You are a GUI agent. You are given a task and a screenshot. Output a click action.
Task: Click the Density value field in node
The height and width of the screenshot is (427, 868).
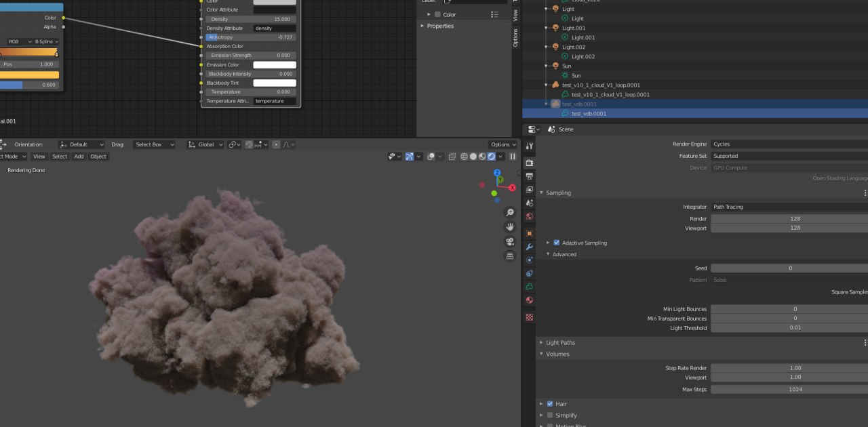click(250, 19)
